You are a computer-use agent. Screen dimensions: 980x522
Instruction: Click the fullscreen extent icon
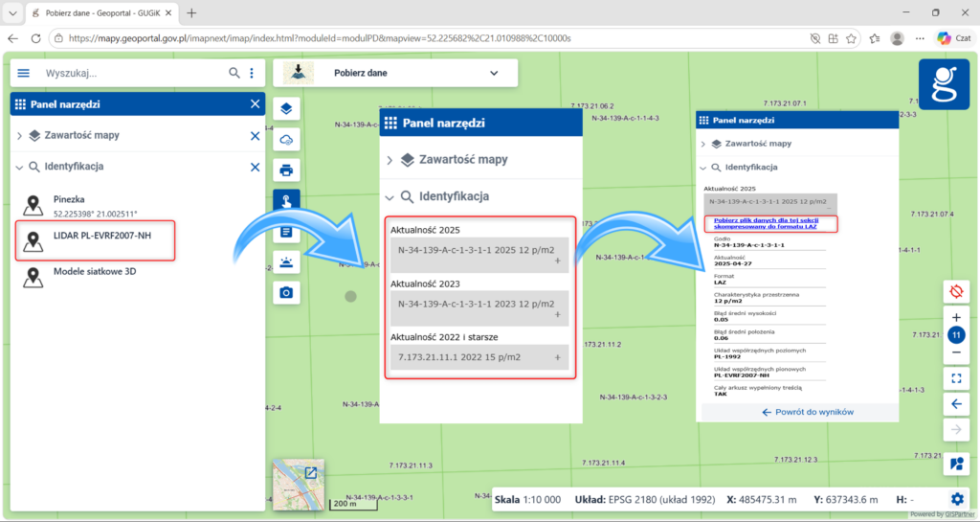[x=956, y=378]
